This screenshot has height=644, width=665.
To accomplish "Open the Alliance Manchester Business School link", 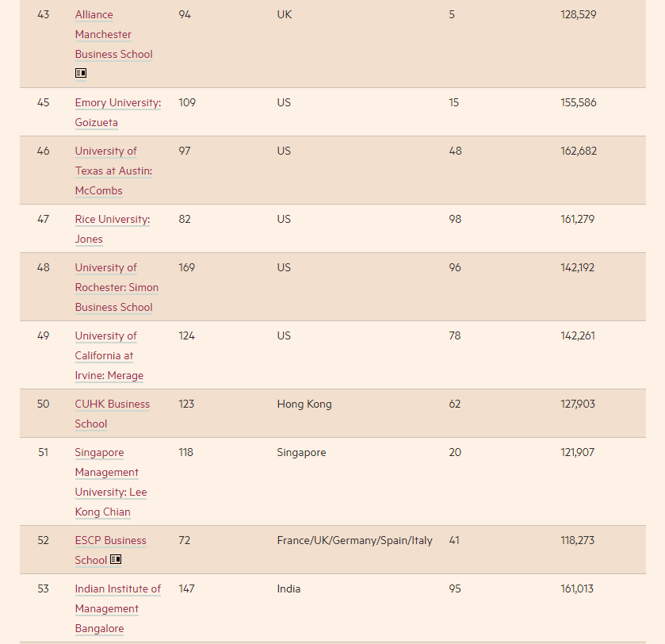I will 113,35.
